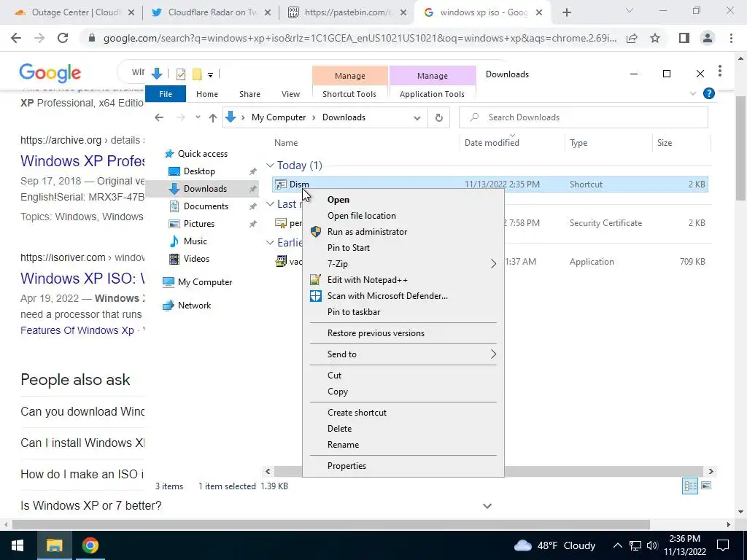Click Run as administrator shield icon
This screenshot has width=747, height=560.
click(x=315, y=232)
